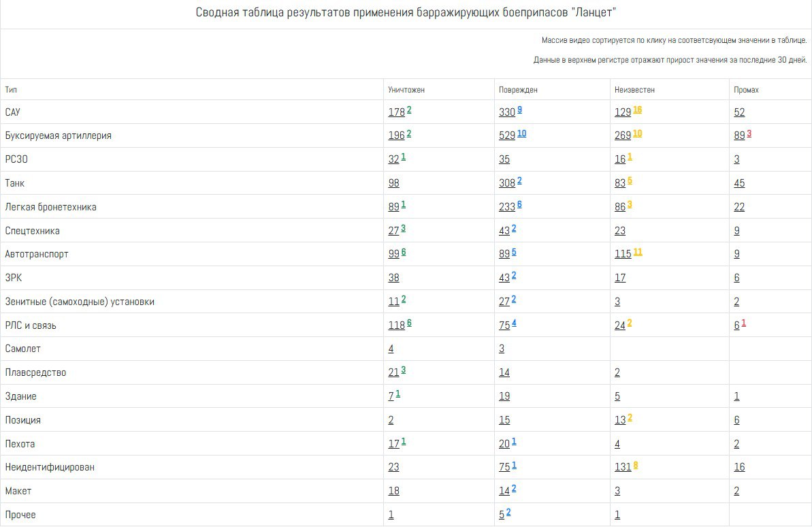Open the destroyed САУ count 178

pos(396,112)
